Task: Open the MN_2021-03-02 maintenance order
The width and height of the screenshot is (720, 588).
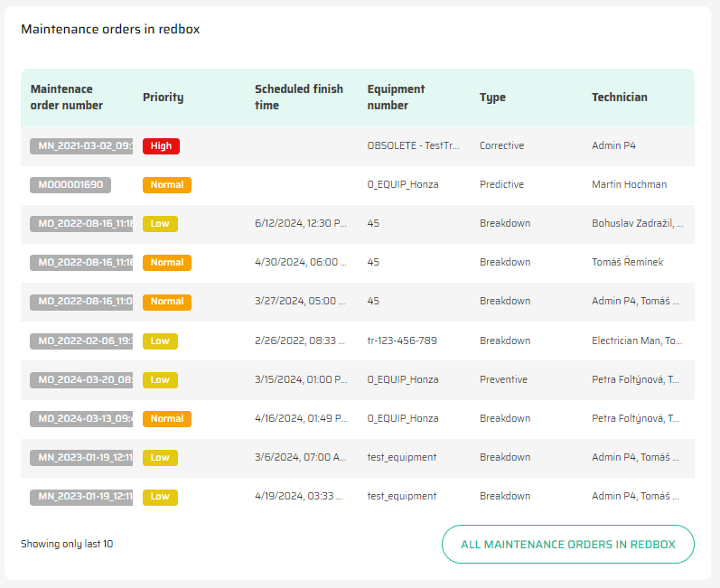Action: [81, 145]
